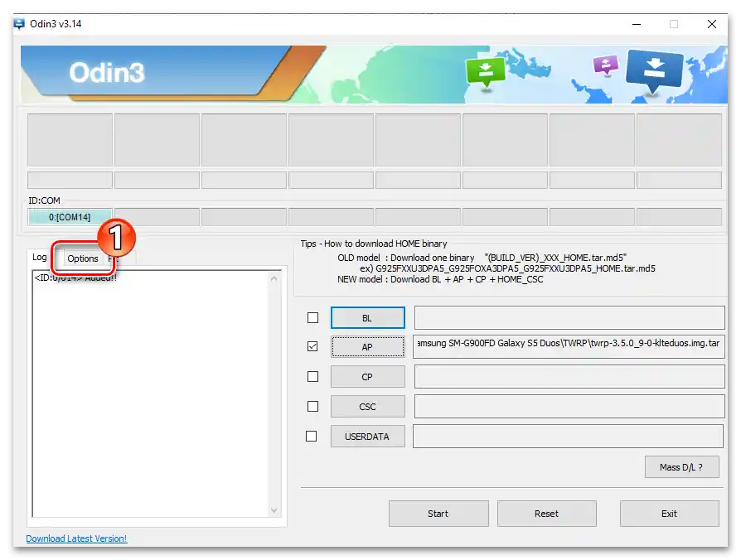
Task: Click the Reset button
Action: click(x=547, y=514)
